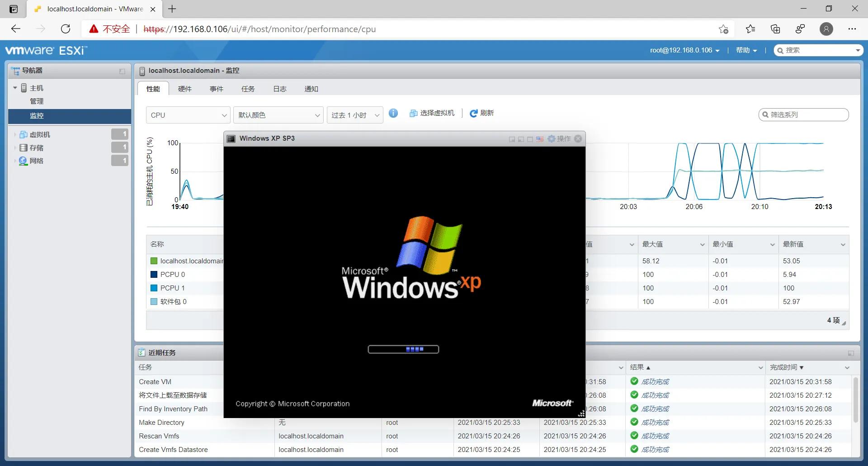868x466 pixels.
Task: Click the US keyboard flag icon in console toolbar
Action: [540, 139]
